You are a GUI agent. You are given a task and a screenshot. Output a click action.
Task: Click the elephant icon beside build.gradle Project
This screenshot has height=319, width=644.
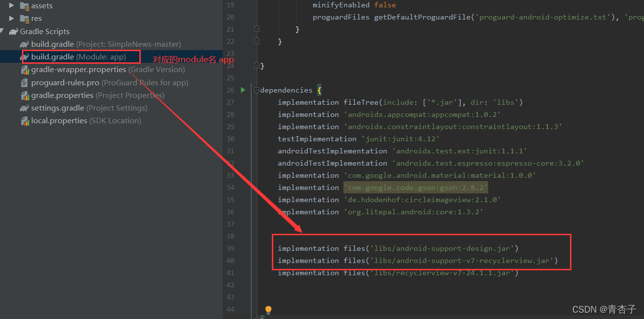click(x=25, y=44)
